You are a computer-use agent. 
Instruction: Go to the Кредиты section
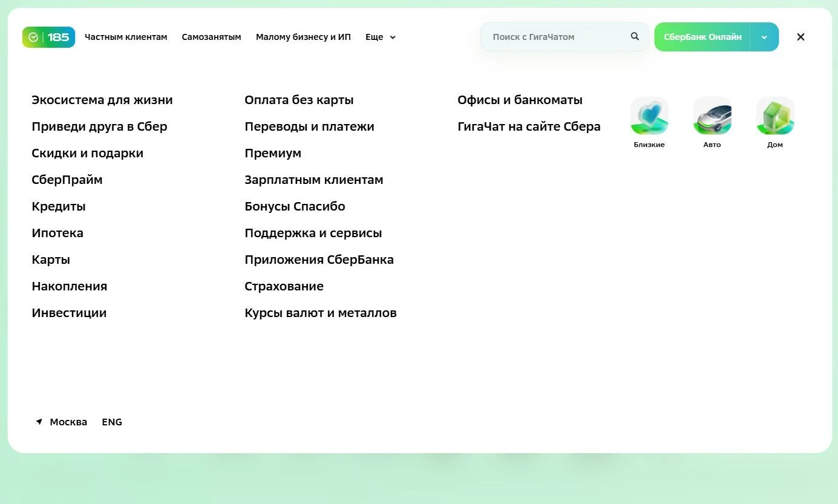click(59, 206)
